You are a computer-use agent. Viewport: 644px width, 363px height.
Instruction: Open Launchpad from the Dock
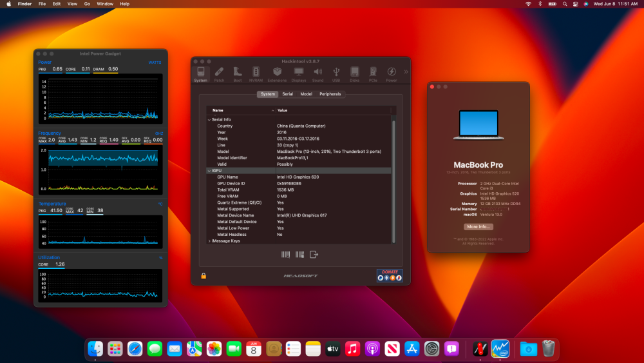(115, 349)
